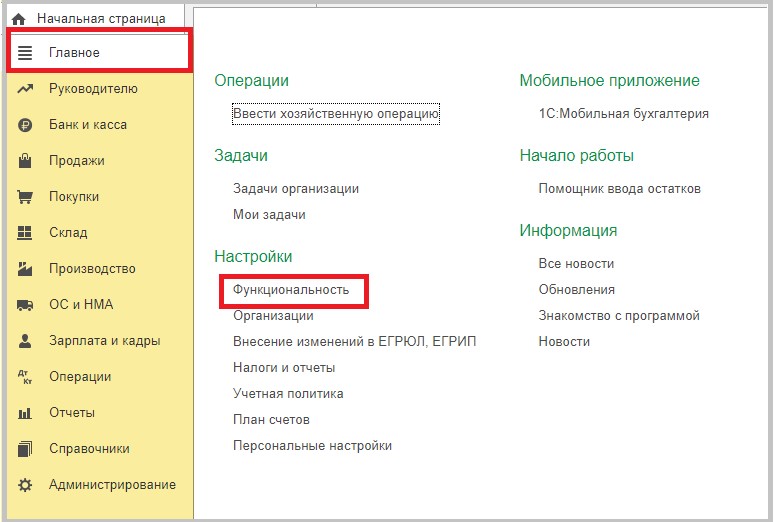This screenshot has width=775, height=522.
Task: Open the Администрирование section
Action: click(112, 484)
